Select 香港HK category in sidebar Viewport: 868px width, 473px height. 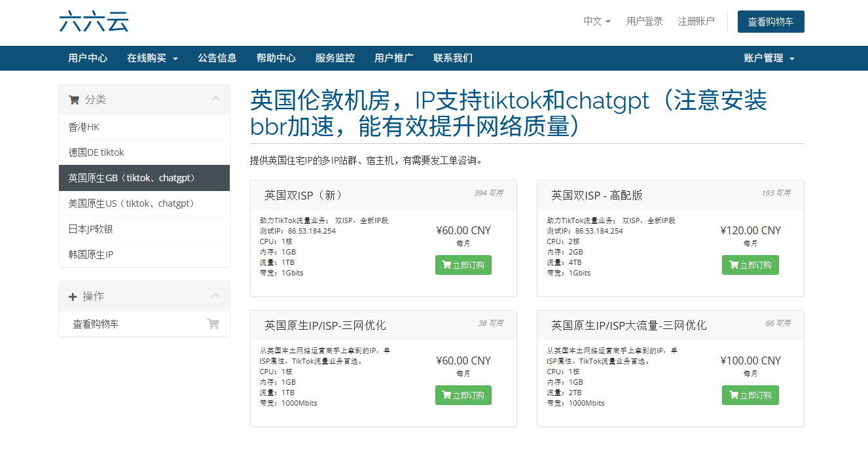pyautogui.click(x=84, y=127)
